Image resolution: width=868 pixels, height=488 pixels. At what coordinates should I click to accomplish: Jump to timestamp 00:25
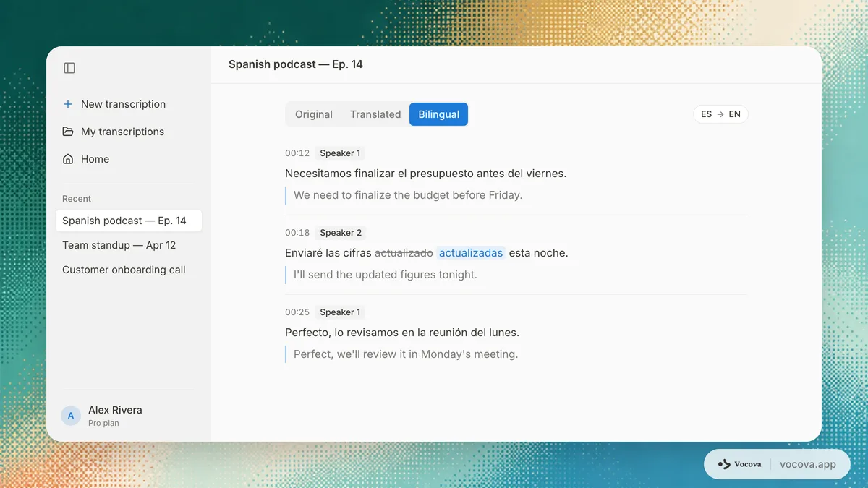(x=297, y=312)
